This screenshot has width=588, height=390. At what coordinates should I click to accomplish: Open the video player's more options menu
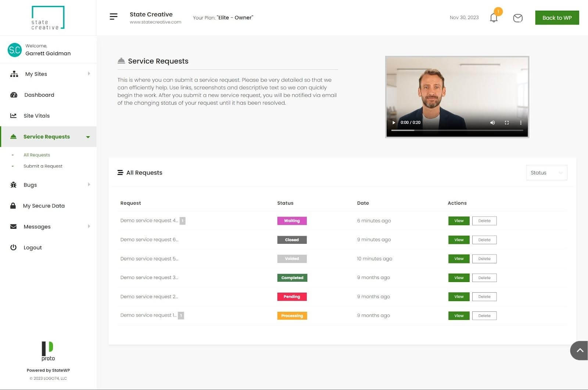(x=520, y=122)
